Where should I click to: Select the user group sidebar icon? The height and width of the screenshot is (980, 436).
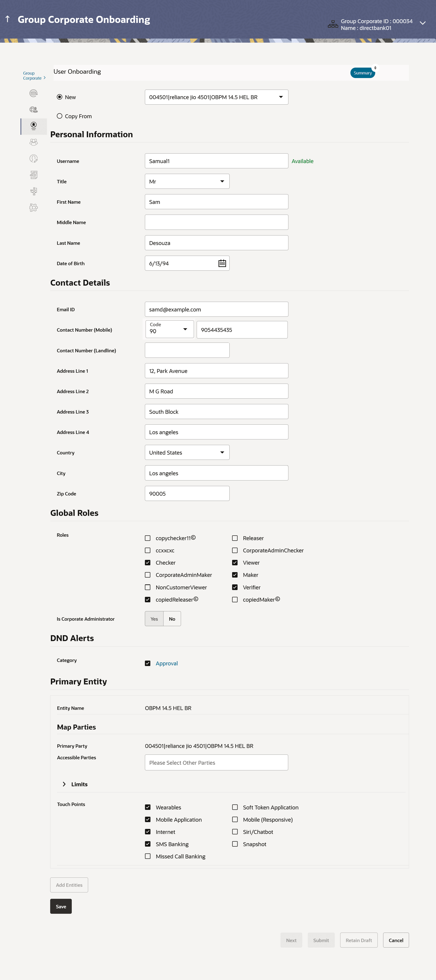click(x=34, y=142)
